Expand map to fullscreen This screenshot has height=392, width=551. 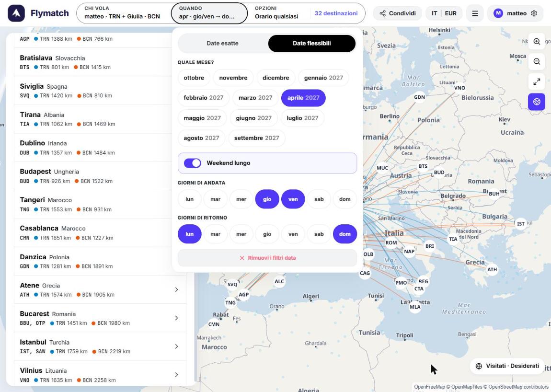pos(537,81)
